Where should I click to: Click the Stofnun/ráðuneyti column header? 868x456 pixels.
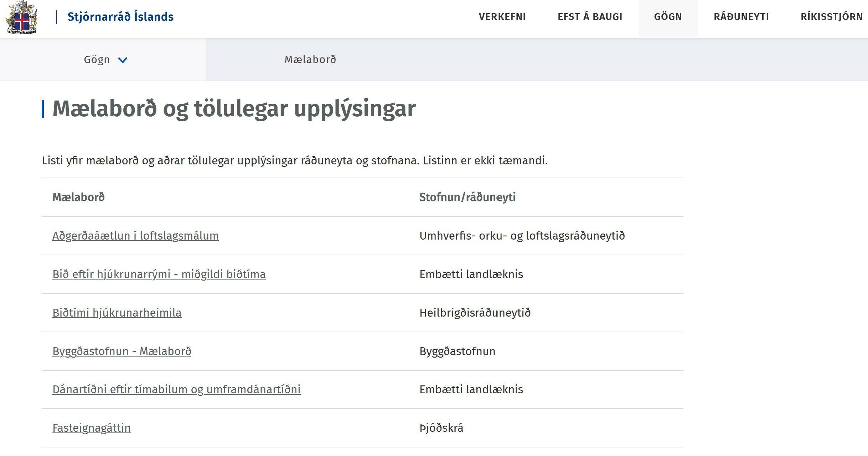[x=467, y=197]
